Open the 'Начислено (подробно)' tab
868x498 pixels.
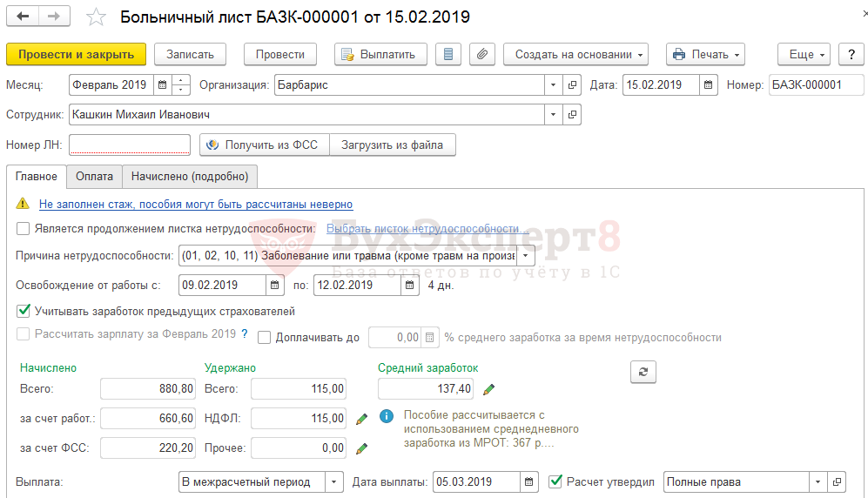tap(190, 176)
